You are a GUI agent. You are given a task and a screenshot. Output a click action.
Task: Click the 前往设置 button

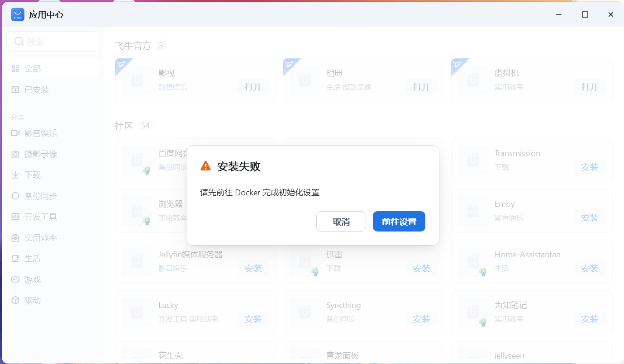[x=399, y=222]
